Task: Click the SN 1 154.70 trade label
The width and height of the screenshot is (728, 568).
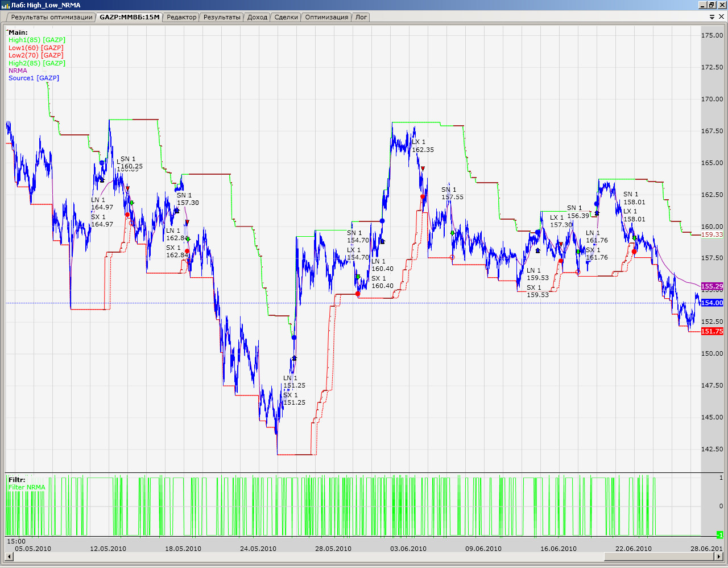Action: 358,237
